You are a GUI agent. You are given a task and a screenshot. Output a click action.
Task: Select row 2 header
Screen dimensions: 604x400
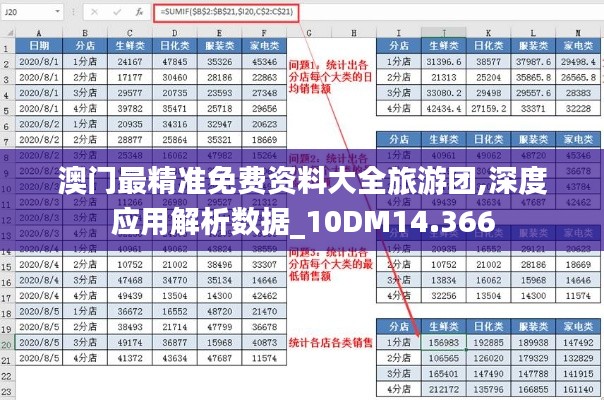coord(7,63)
